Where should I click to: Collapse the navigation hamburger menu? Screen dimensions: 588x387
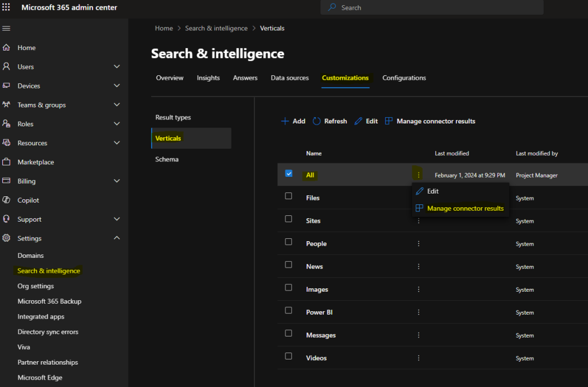click(x=6, y=29)
